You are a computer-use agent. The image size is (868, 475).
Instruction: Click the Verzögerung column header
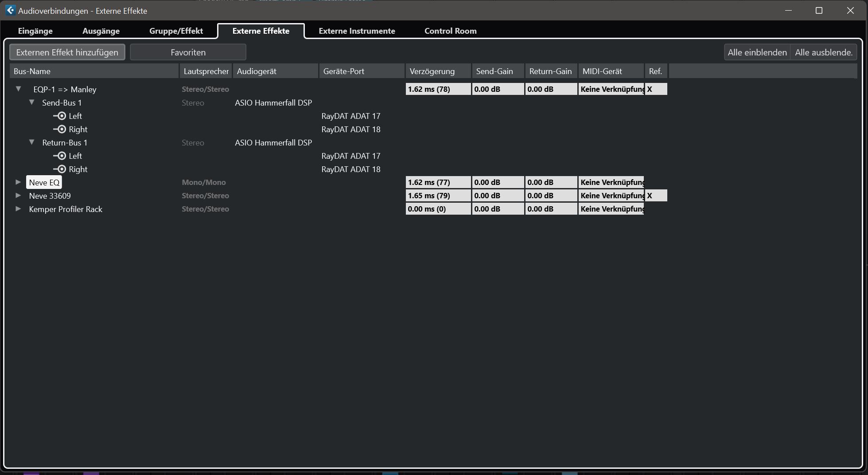click(438, 71)
